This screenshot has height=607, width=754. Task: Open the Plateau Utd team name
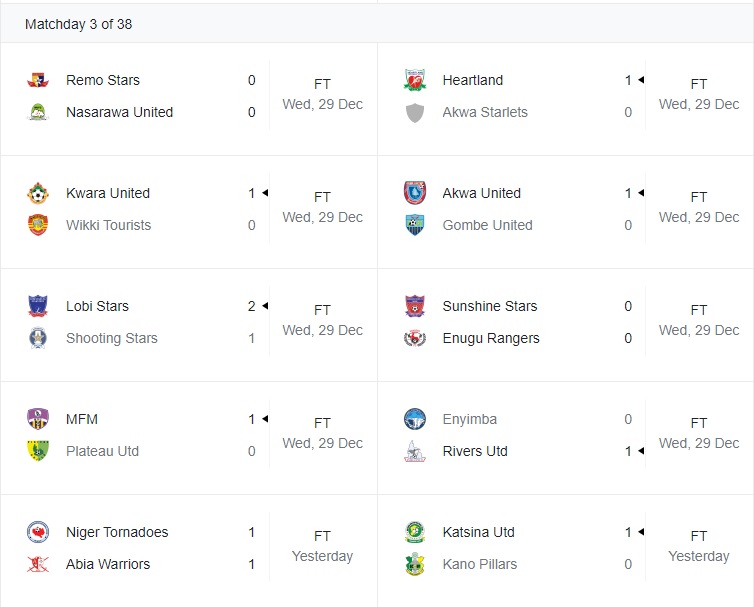point(102,451)
